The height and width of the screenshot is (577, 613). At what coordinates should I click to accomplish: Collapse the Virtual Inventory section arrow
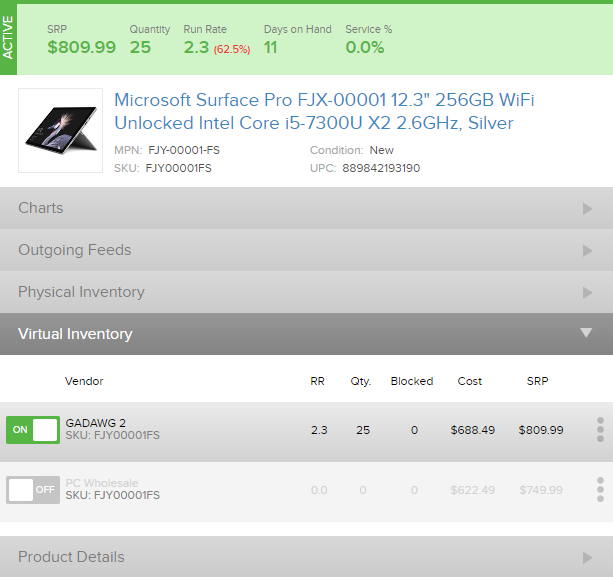click(586, 333)
